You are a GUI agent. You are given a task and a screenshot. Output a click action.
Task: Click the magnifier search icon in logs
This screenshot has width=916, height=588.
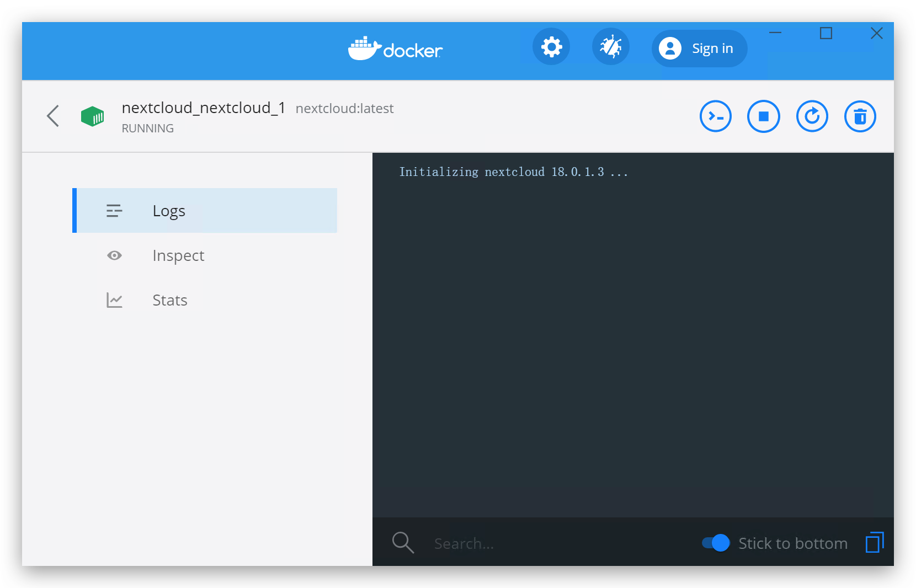tap(403, 543)
